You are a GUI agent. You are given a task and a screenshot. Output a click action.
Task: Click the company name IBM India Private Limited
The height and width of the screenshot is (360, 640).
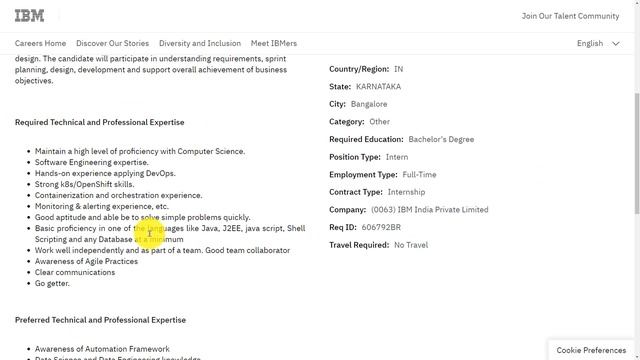pos(443,210)
